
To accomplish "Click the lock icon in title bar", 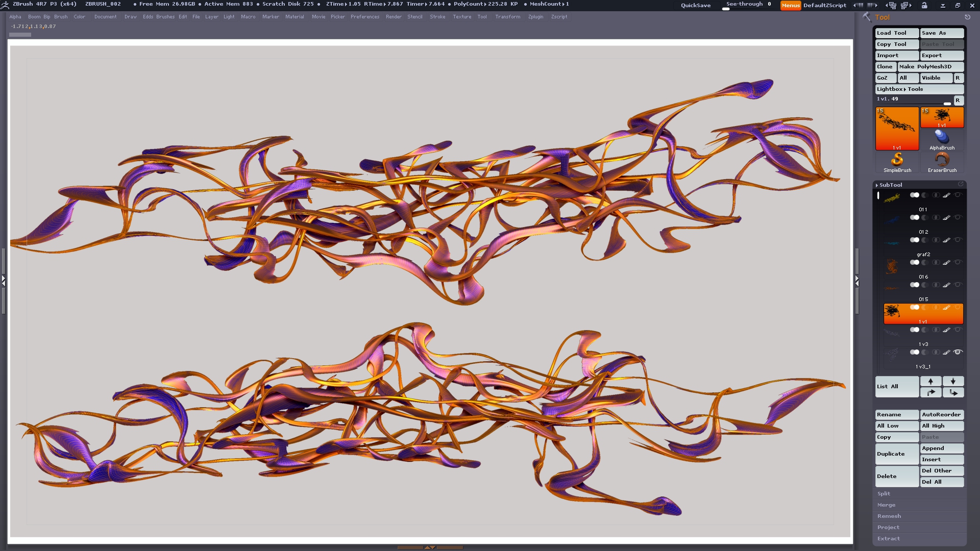I will [x=924, y=5].
